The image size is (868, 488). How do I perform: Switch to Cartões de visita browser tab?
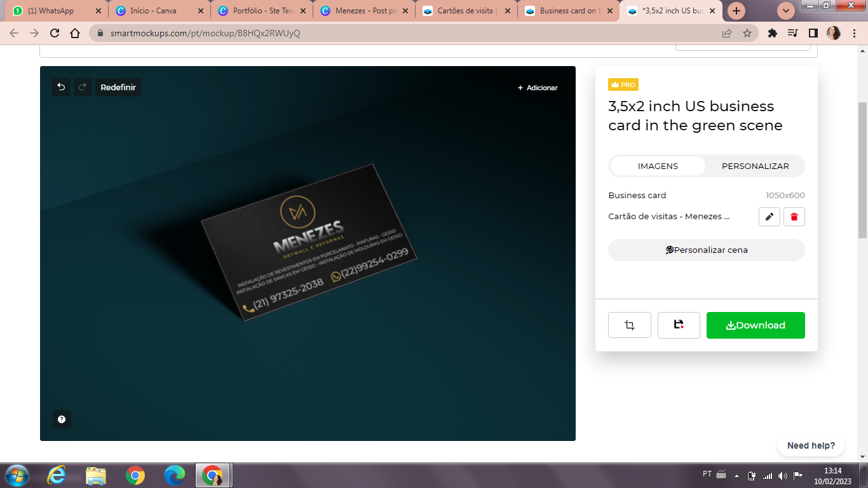[x=467, y=11]
